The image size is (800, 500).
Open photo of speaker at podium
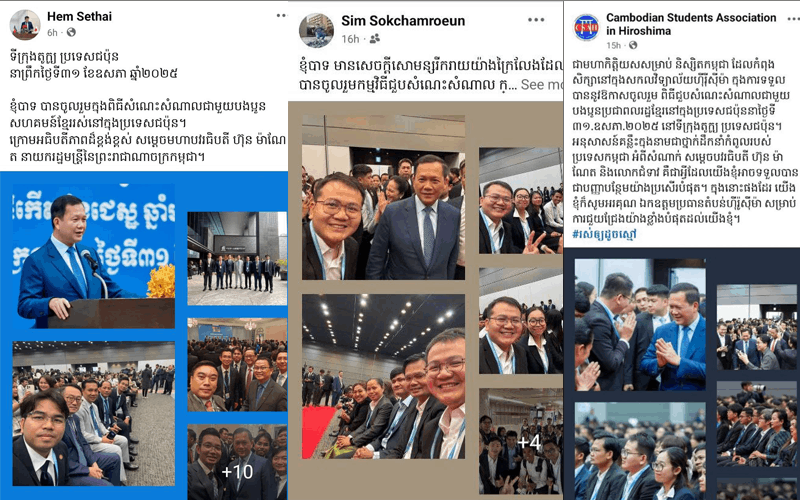93,256
